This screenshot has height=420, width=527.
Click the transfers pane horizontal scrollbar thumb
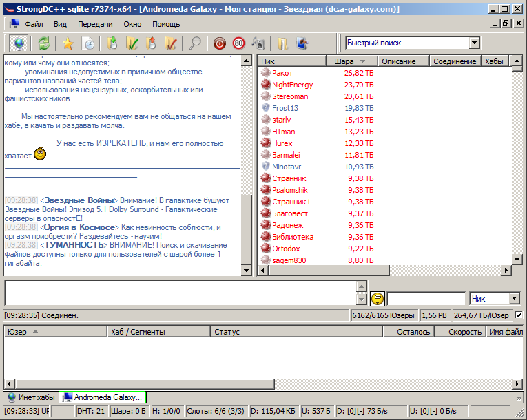tap(145, 384)
